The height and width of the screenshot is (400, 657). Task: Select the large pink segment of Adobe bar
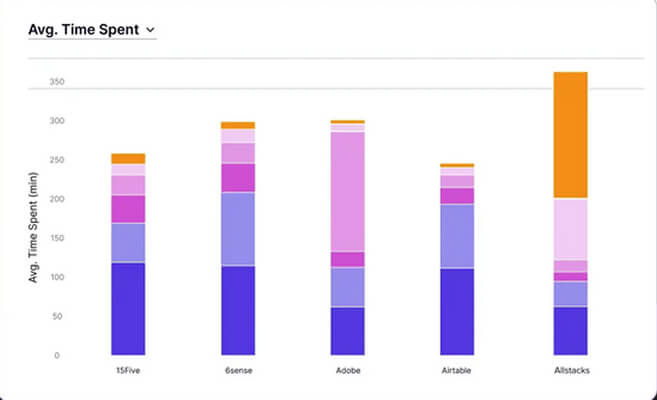(x=347, y=191)
